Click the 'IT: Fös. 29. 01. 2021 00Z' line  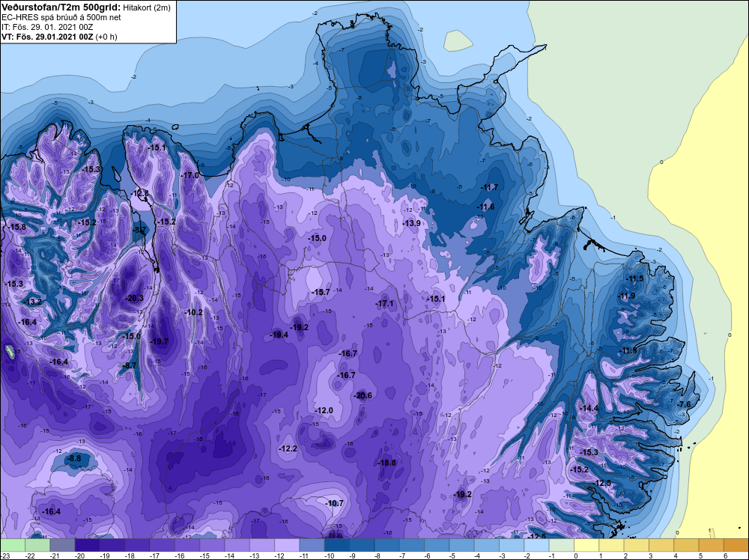[47, 27]
